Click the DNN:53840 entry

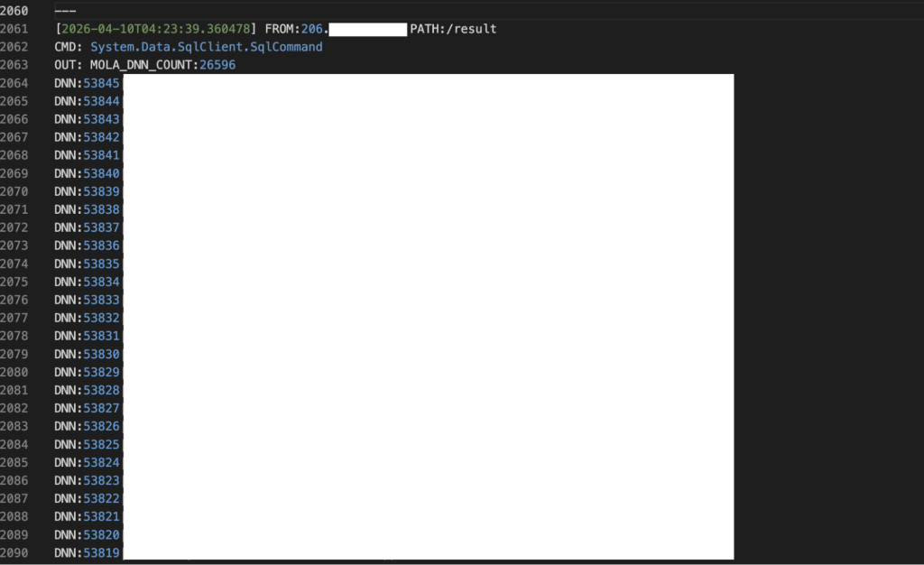(87, 173)
